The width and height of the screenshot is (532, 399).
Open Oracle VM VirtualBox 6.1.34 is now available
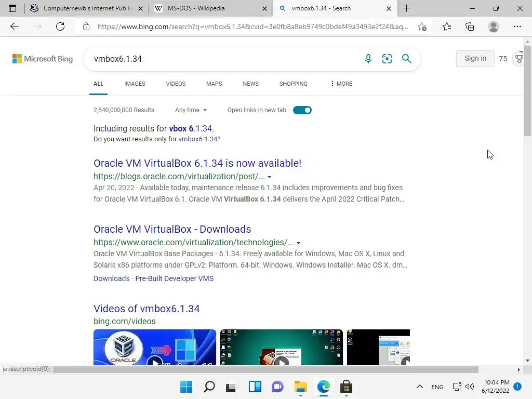click(x=197, y=163)
